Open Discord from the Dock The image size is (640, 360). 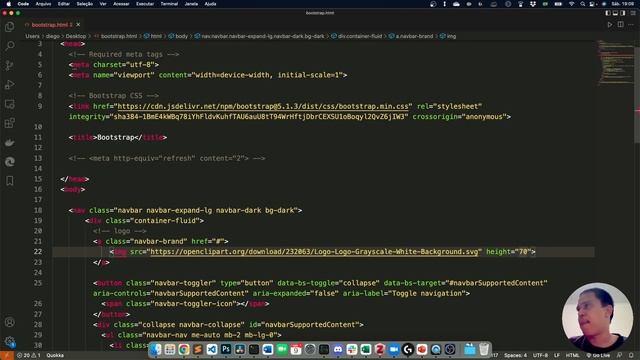pos(338,349)
